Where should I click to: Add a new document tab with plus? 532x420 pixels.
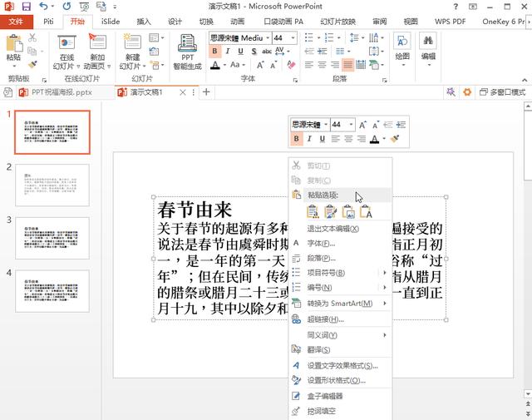[206, 92]
